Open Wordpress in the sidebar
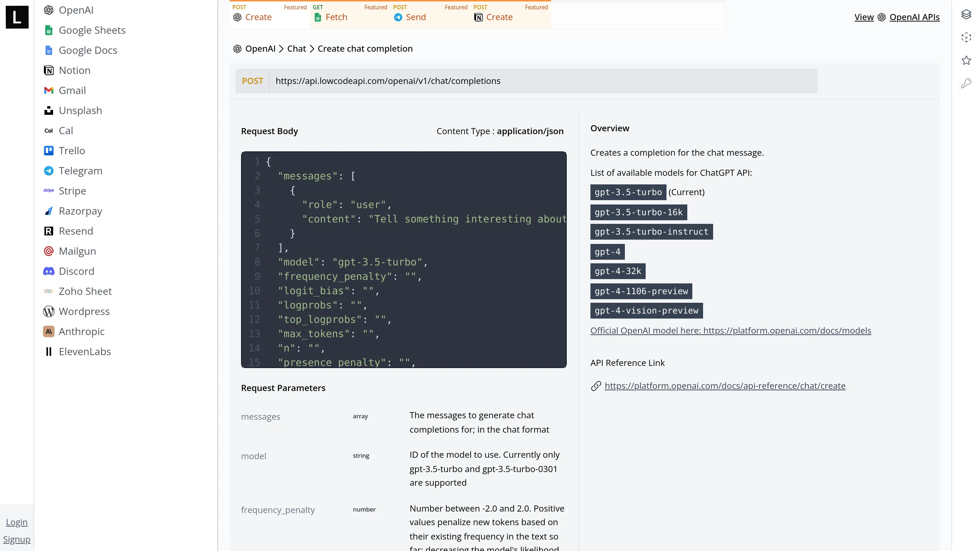 point(76,312)
